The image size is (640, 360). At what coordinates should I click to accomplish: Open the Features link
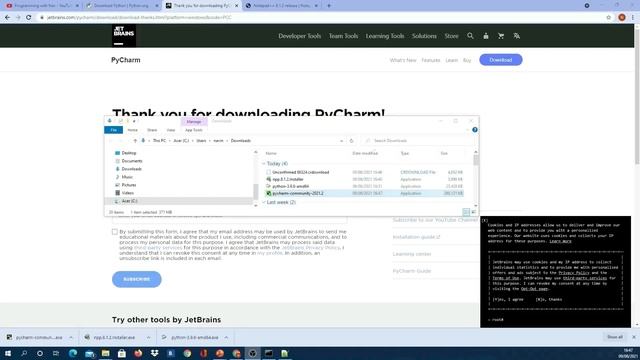coord(431,60)
